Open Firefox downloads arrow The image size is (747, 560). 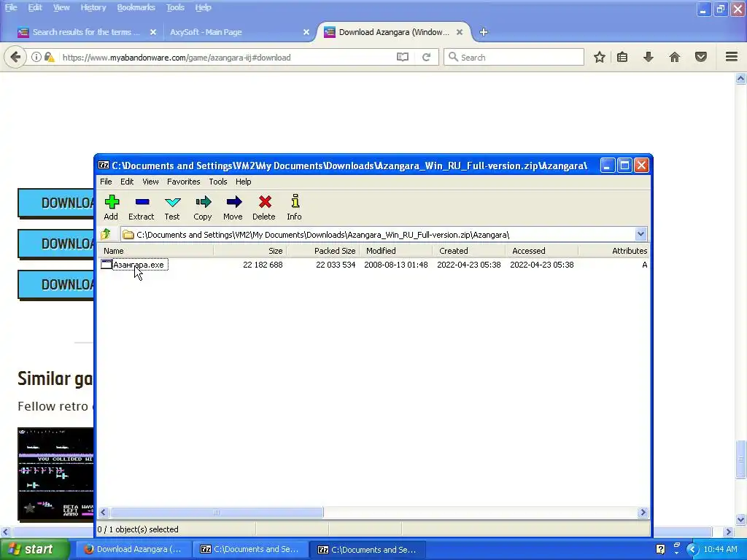coord(649,57)
